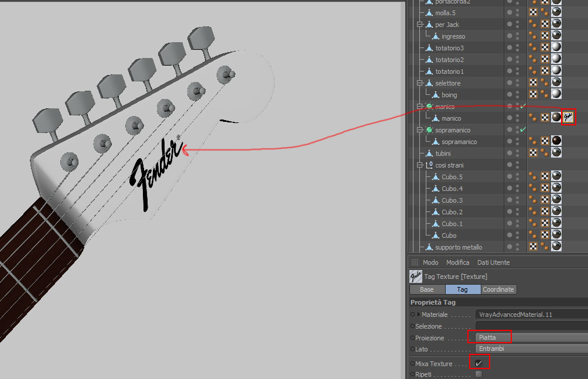Collapse the selettore tree node
Viewport: 588px width, 379px height.
pos(420,83)
